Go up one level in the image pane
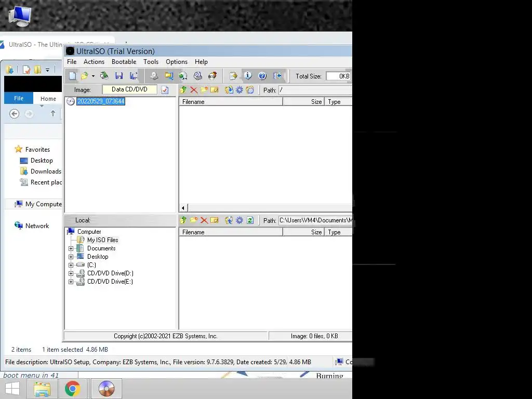Screen dimensions: 532x399 pos(183,90)
